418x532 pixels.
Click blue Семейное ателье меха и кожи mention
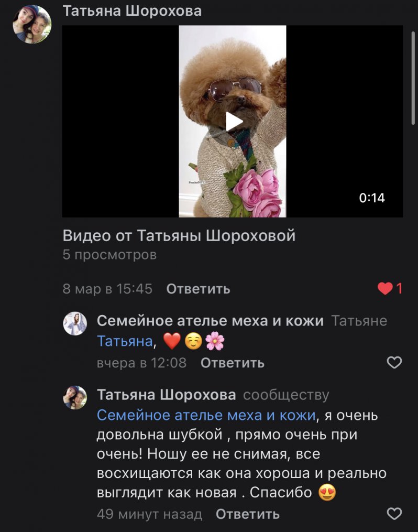pyautogui.click(x=206, y=415)
